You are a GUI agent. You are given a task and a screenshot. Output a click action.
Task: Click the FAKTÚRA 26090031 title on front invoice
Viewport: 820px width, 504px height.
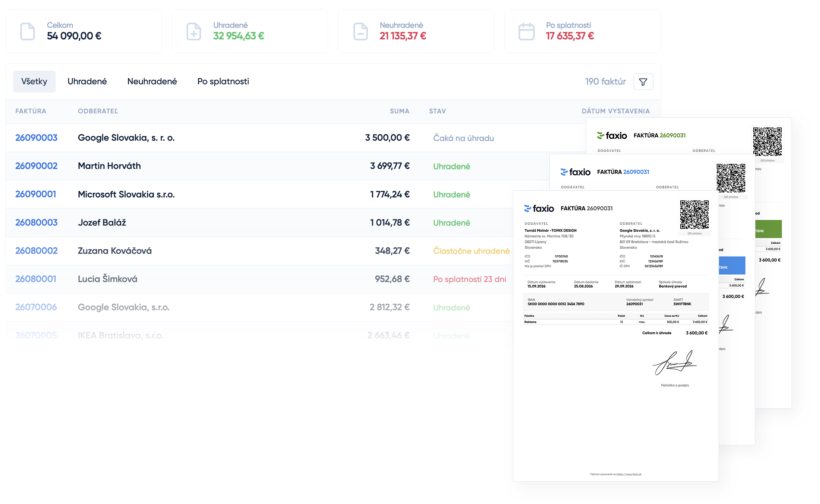click(587, 208)
